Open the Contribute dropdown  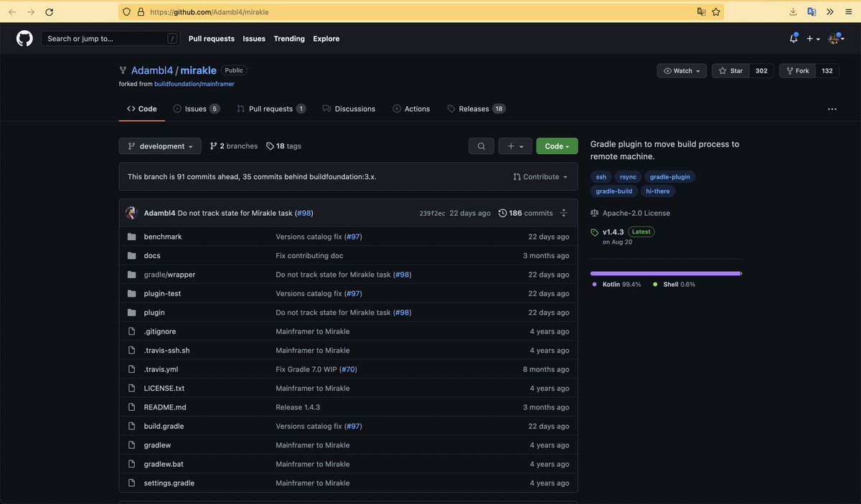click(540, 176)
